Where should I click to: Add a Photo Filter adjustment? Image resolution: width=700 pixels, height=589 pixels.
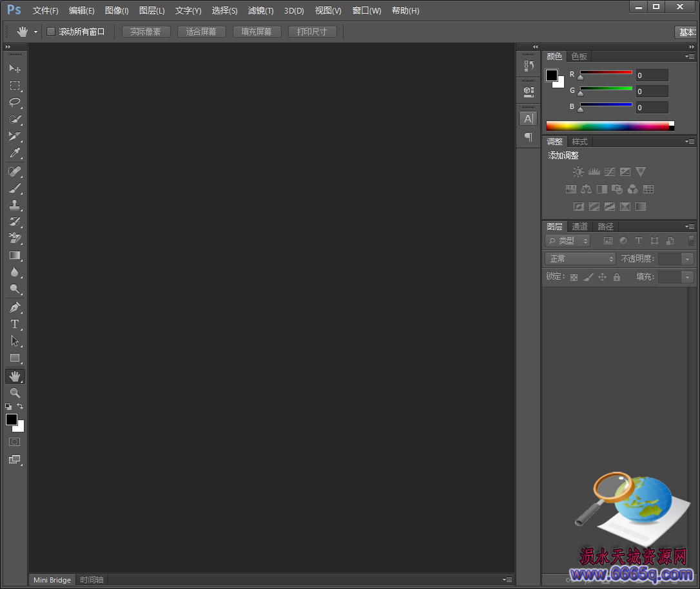[x=617, y=189]
